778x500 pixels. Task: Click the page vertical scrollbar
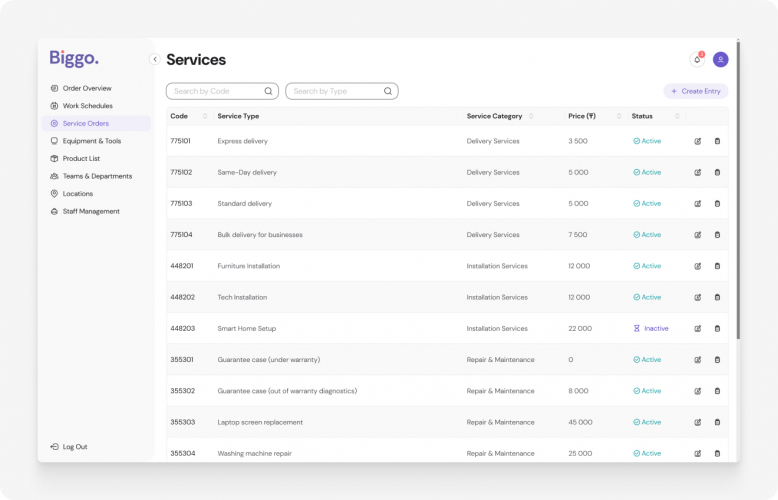click(738, 188)
